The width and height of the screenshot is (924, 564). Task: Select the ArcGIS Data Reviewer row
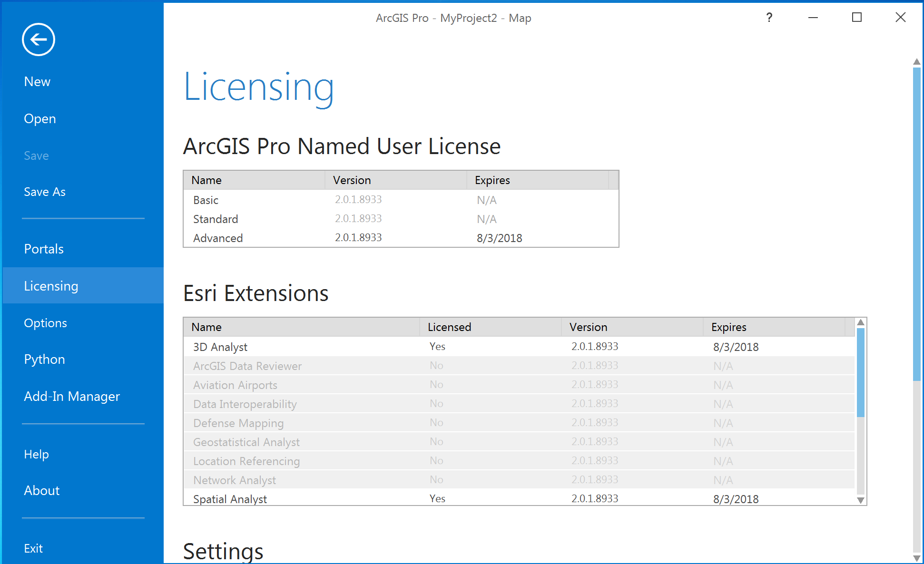point(519,366)
